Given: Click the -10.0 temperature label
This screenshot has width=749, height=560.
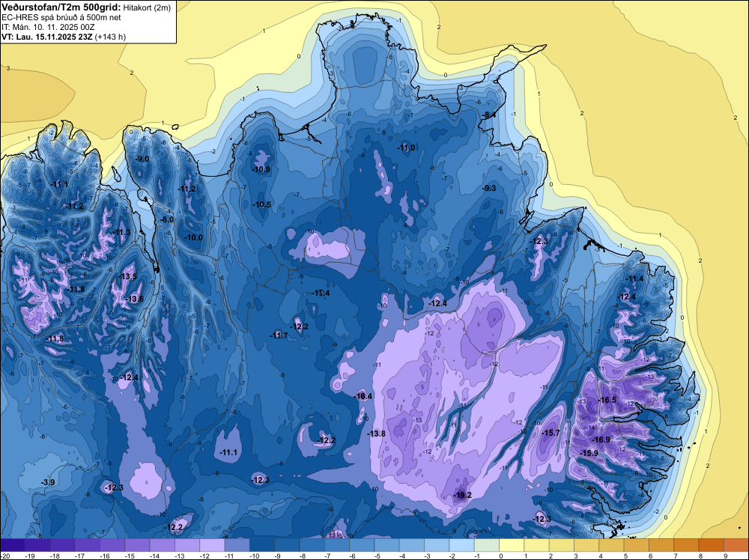Looking at the screenshot, I should click(x=194, y=237).
